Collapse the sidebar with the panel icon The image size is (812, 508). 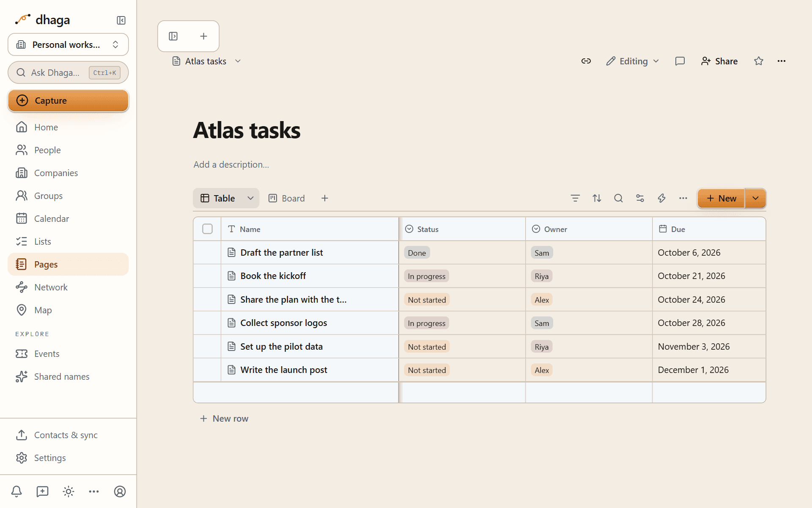[x=121, y=20]
